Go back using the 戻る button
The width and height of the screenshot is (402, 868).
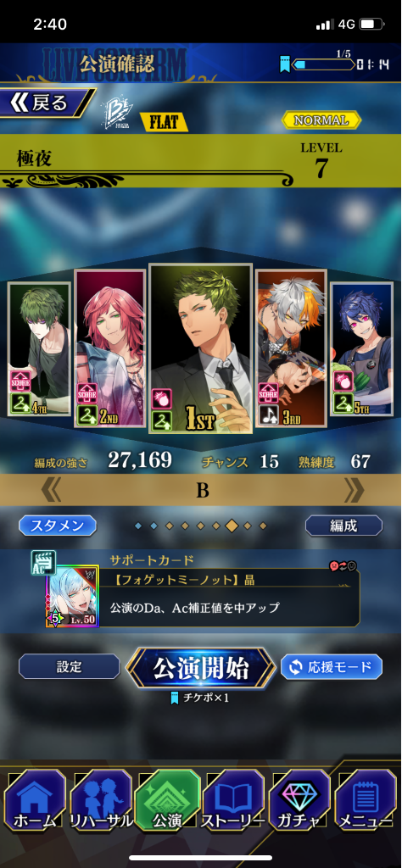44,103
